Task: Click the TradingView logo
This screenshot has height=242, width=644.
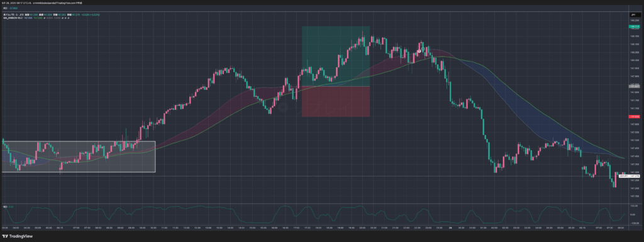Action: coord(17,236)
